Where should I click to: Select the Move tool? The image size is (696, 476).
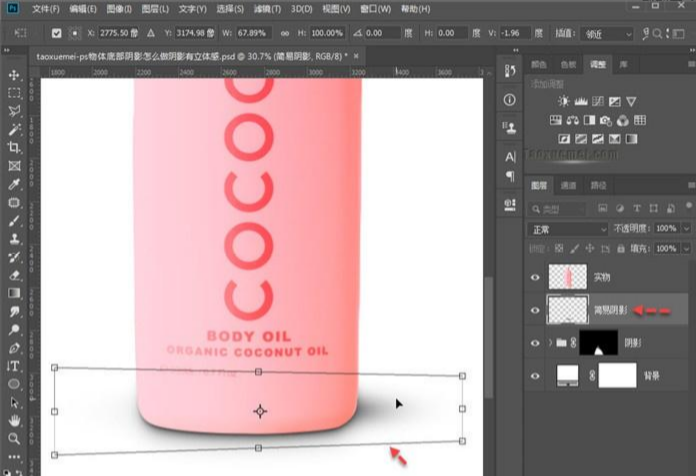(x=14, y=75)
